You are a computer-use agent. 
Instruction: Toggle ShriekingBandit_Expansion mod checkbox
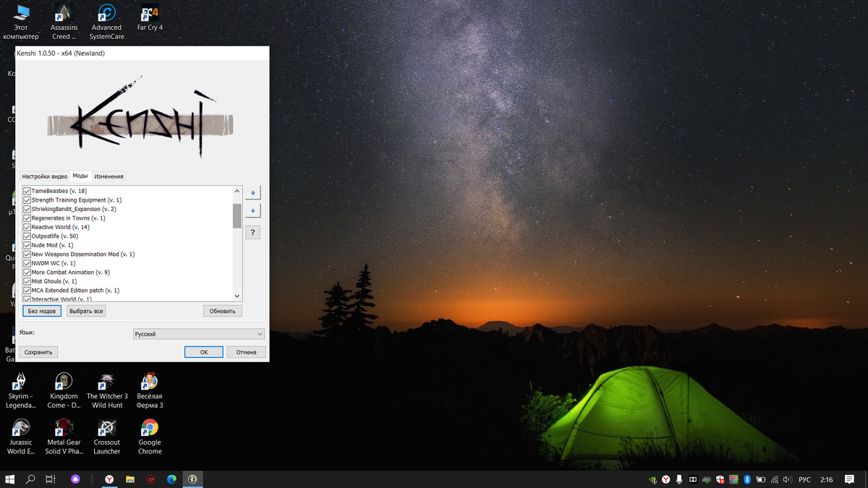pyautogui.click(x=27, y=209)
